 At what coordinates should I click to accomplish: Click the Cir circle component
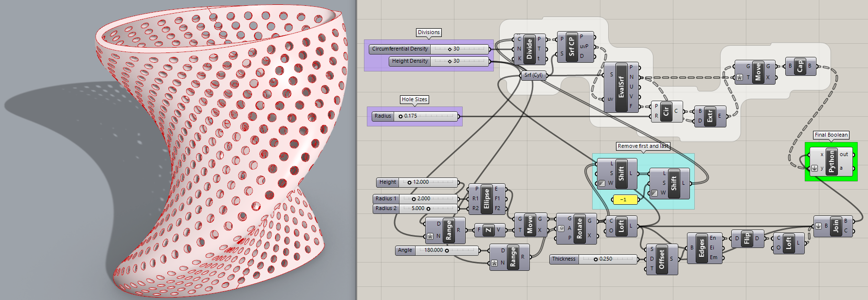666,111
